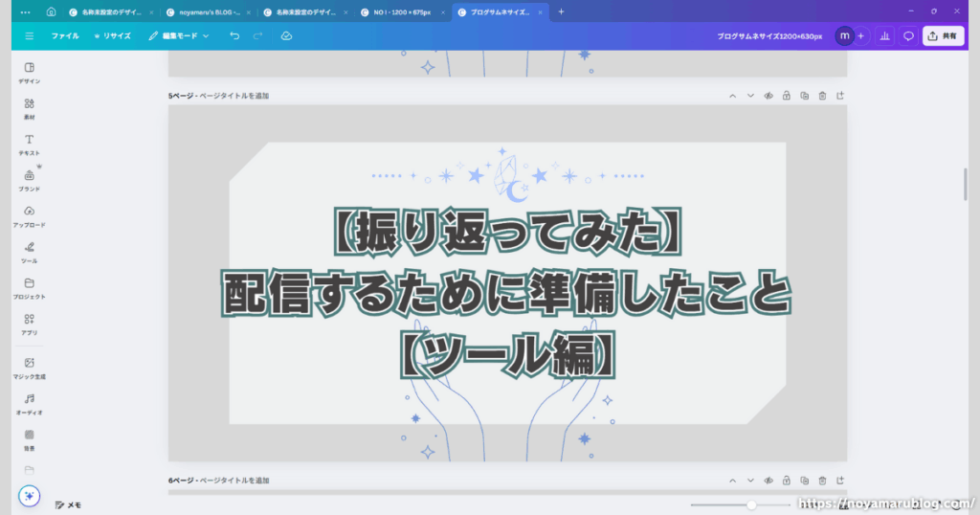980x515 pixels.
Task: Toggle page 6 visibility eye icon
Action: (768, 480)
